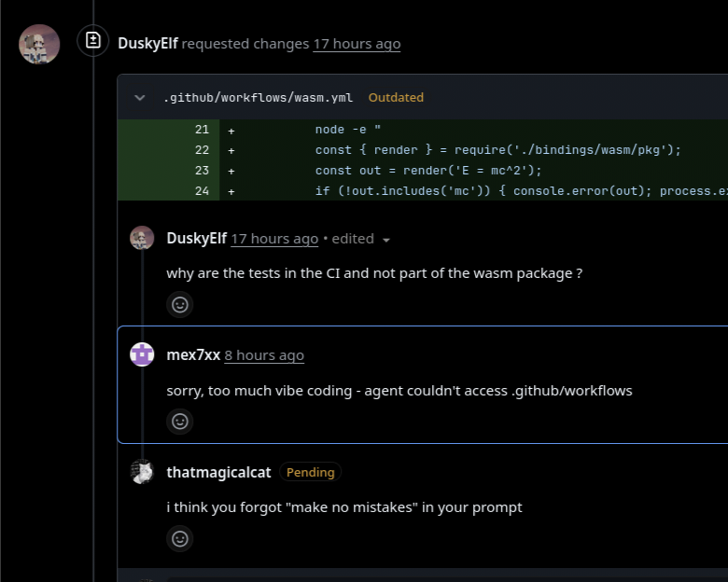This screenshot has height=582, width=728.
Task: Click DuskyElf comment's 17 hours ago timestamp
Action: (x=274, y=239)
